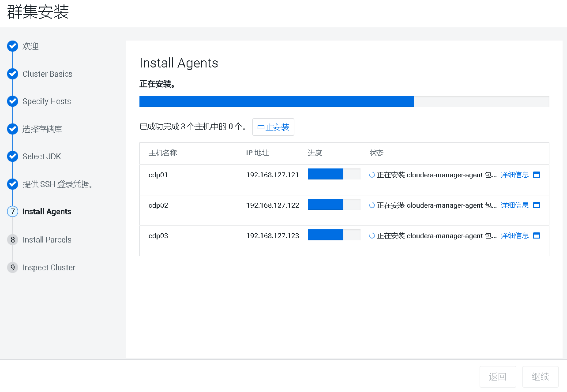Click the 已成功完成 3 个主机中的 0 个 text
Viewport: 567px width, 392px height.
(x=193, y=127)
